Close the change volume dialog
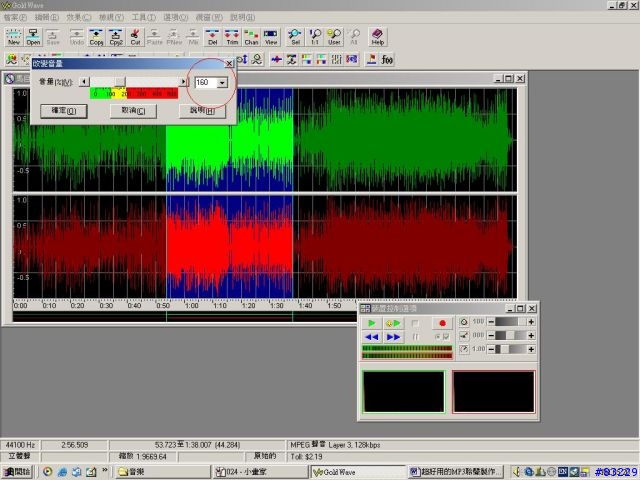This screenshot has width=640, height=480. click(229, 64)
